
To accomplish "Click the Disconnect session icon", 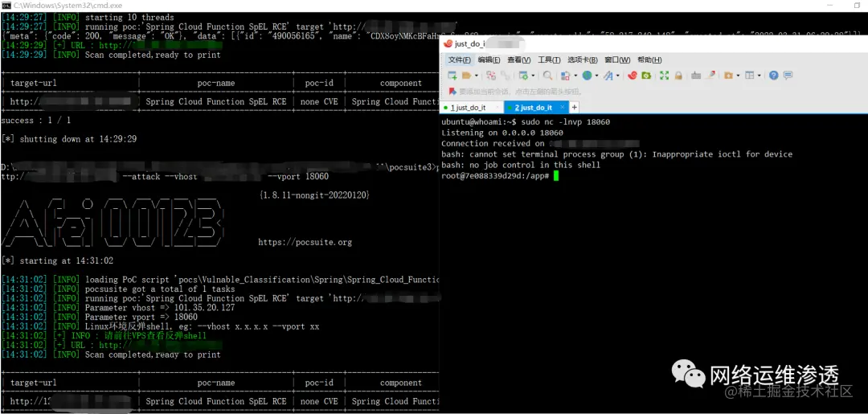I will click(491, 76).
